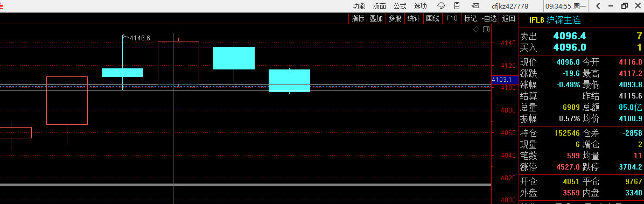Click the mobile phone icon
644x204 pixels.
[x=457, y=6]
